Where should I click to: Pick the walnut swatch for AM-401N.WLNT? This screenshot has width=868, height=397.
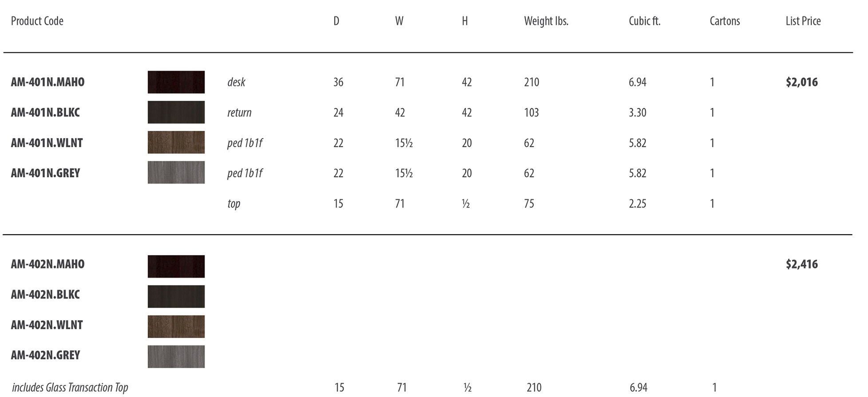(176, 142)
